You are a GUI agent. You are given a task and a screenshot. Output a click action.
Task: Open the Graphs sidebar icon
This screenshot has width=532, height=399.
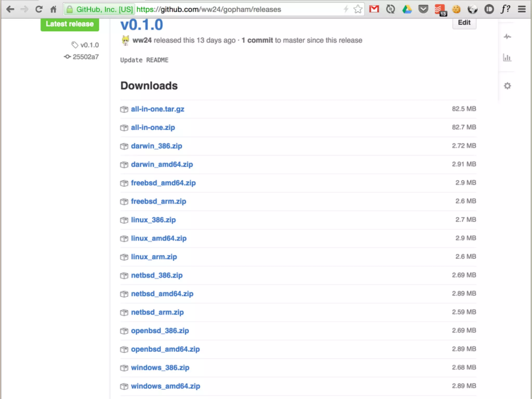507,58
